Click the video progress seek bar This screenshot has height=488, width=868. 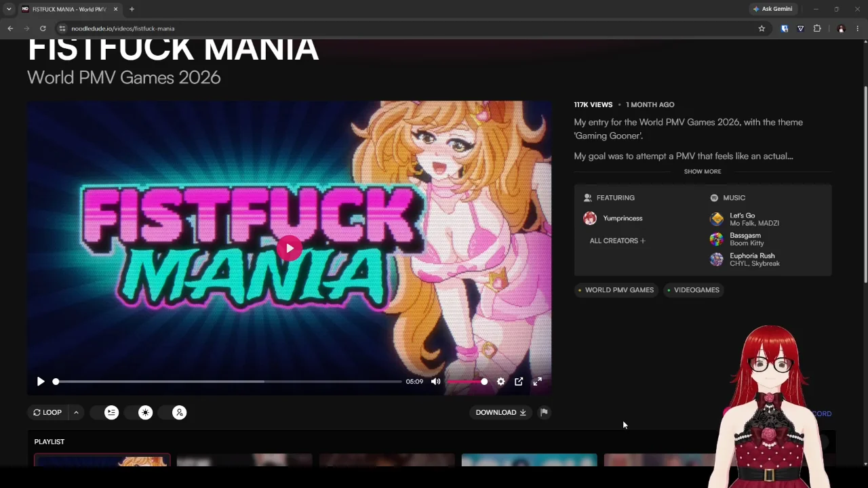pos(228,382)
